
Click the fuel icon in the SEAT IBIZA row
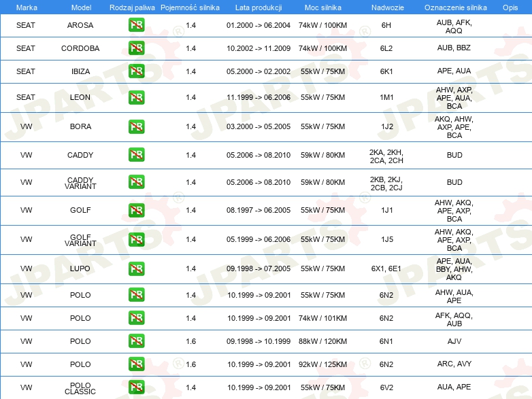(136, 71)
